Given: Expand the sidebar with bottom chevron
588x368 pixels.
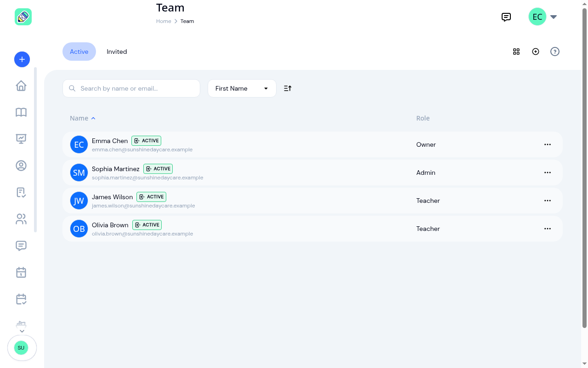Looking at the screenshot, I should [22, 331].
